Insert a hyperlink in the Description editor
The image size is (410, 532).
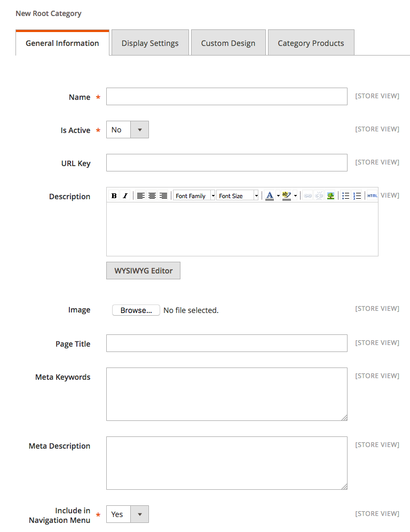(307, 195)
